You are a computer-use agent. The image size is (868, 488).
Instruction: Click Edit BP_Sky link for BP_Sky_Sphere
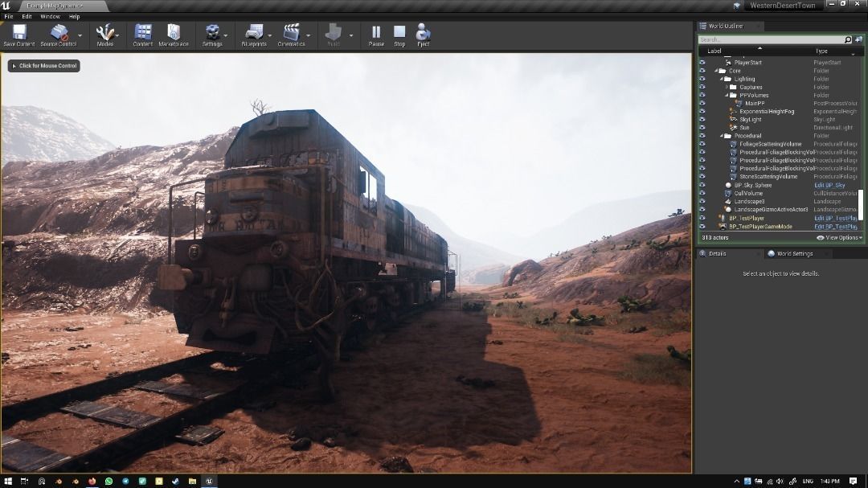[x=829, y=185]
